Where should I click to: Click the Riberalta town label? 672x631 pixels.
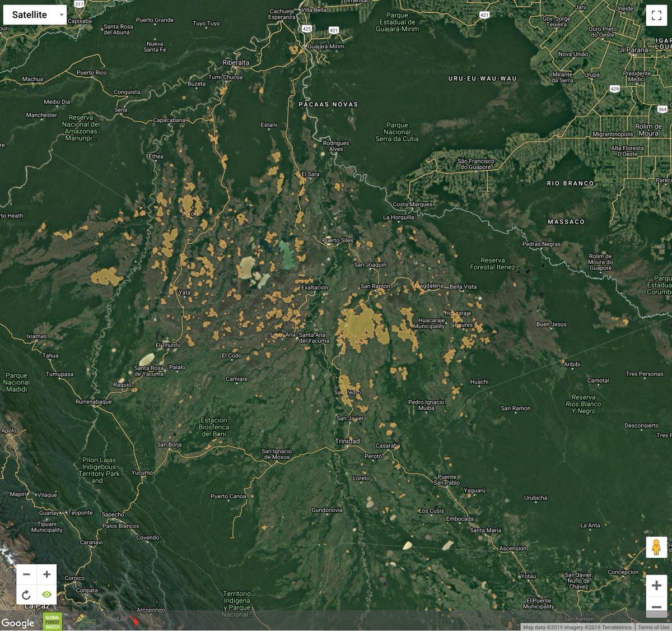[236, 63]
